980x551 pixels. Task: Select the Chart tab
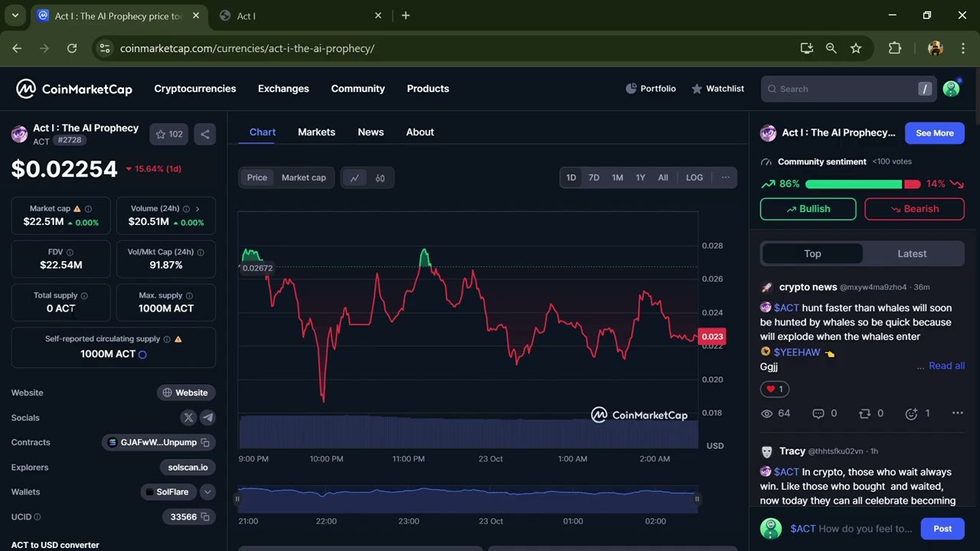click(x=263, y=132)
